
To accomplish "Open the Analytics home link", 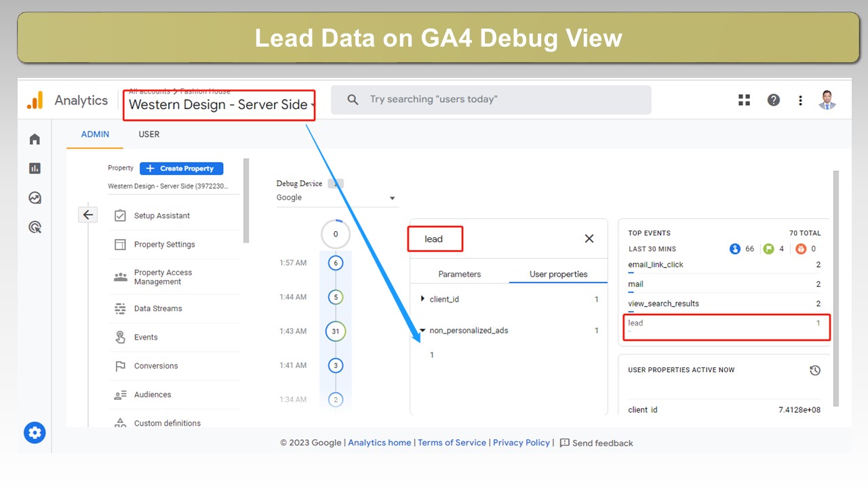I will click(380, 443).
